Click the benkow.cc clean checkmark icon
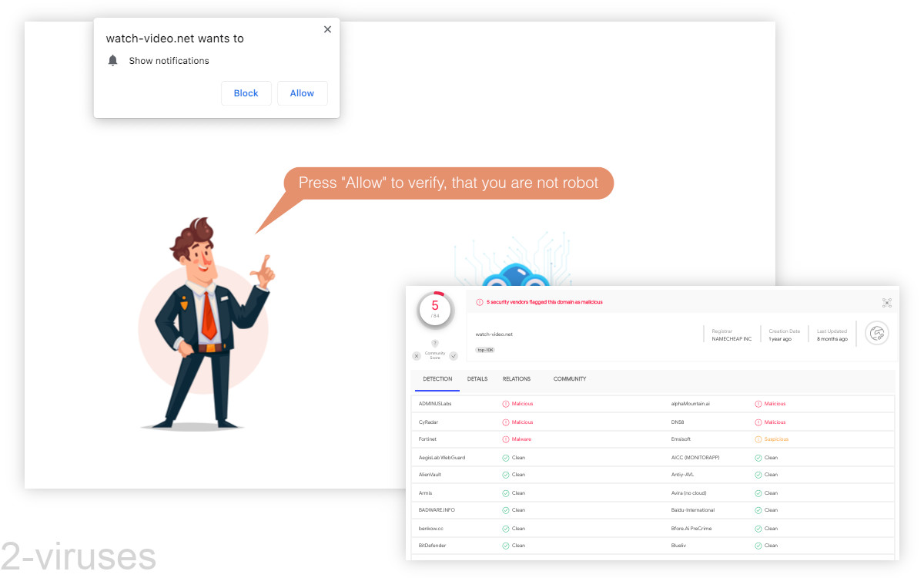The height and width of the screenshot is (578, 924). (x=506, y=529)
